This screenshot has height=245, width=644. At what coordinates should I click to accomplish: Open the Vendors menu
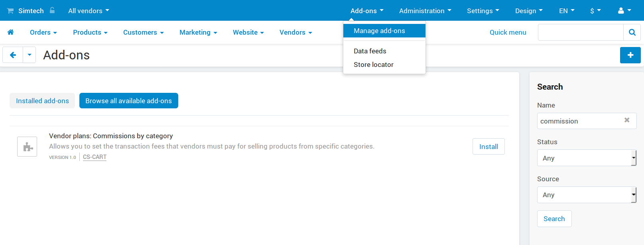pyautogui.click(x=296, y=32)
